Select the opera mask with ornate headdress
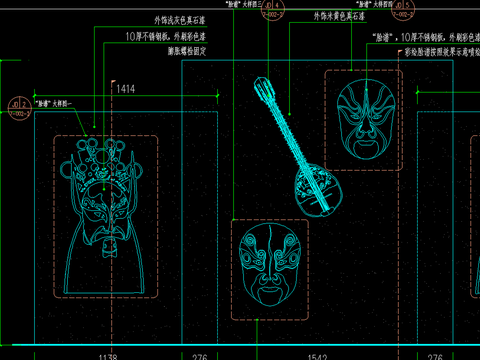Image resolution: width=480 pixels, height=360 pixels. point(102,217)
